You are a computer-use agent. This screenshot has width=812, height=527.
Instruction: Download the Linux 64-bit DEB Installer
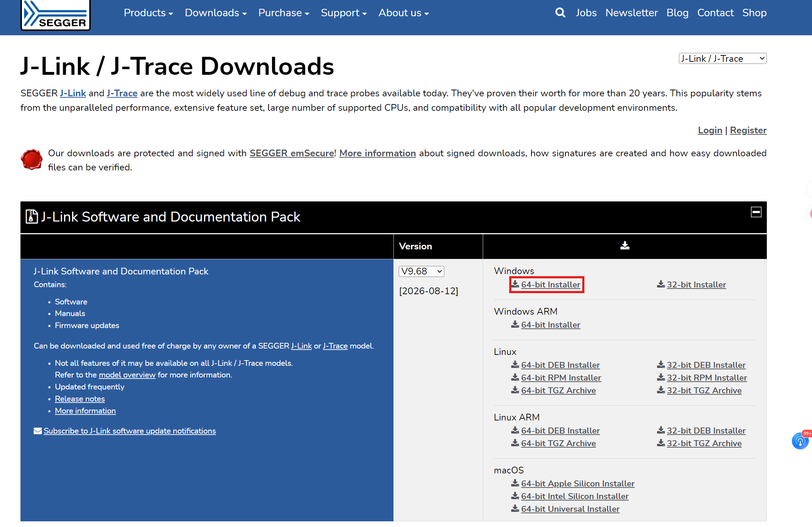[556, 365]
